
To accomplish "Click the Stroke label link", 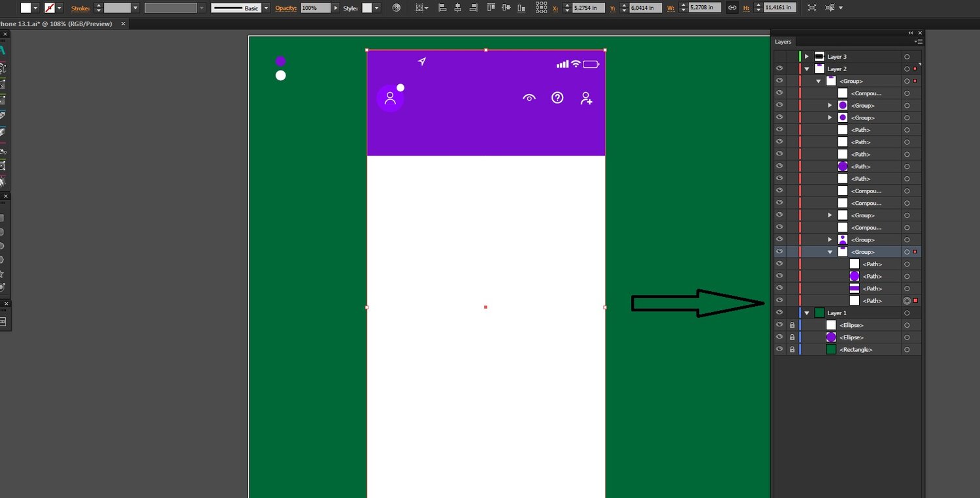I will tap(80, 8).
